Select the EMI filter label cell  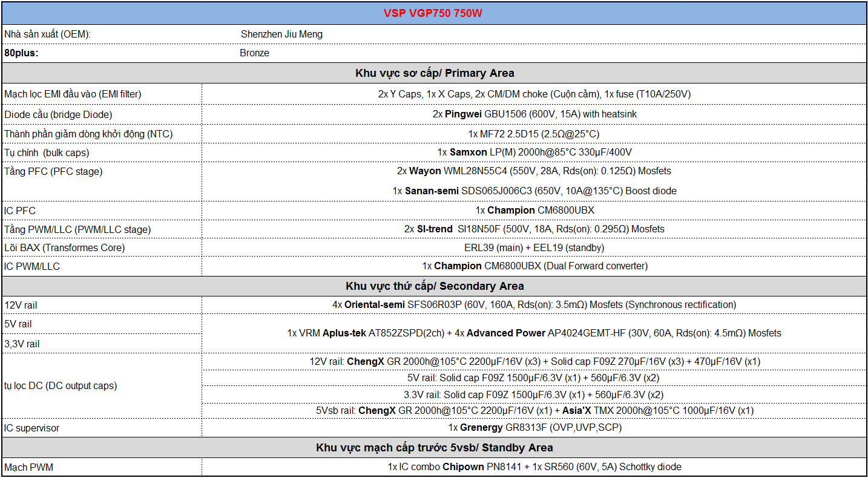[x=102, y=94]
